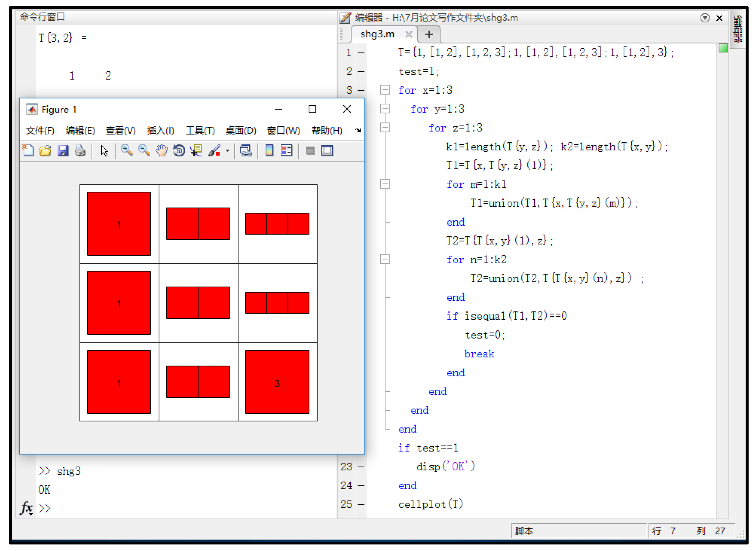Select the Pan hand tool

[x=162, y=151]
